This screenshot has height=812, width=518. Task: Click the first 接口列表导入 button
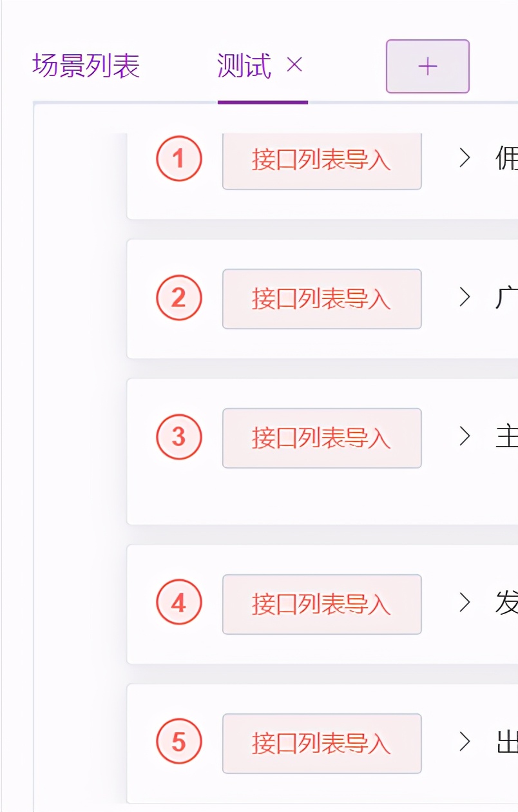coord(322,161)
